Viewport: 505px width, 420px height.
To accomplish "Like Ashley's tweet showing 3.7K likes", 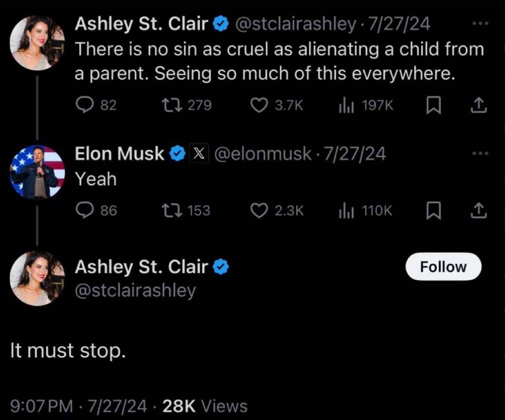I will 260,105.
